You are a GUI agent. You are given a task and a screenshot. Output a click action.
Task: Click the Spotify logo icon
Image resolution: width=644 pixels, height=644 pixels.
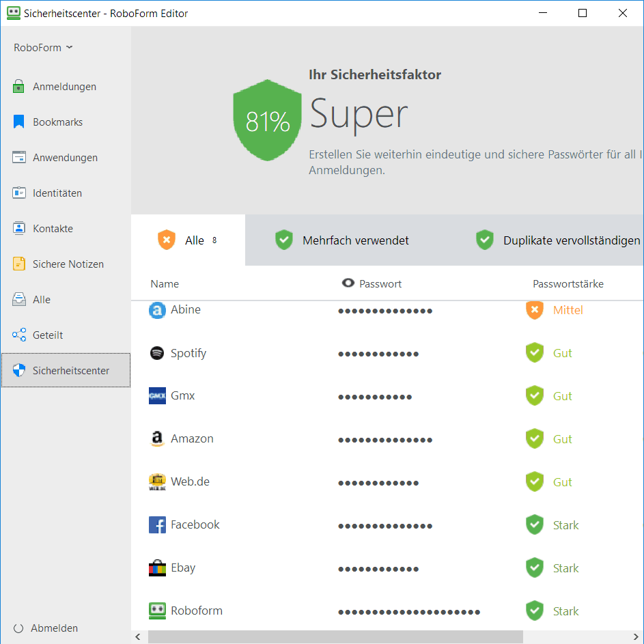(x=157, y=353)
